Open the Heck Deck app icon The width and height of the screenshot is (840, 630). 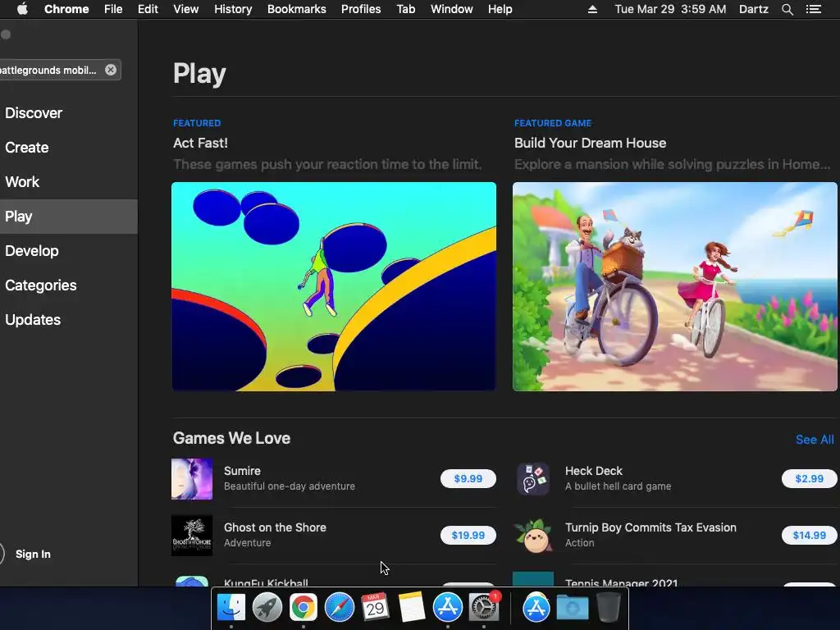[533, 479]
